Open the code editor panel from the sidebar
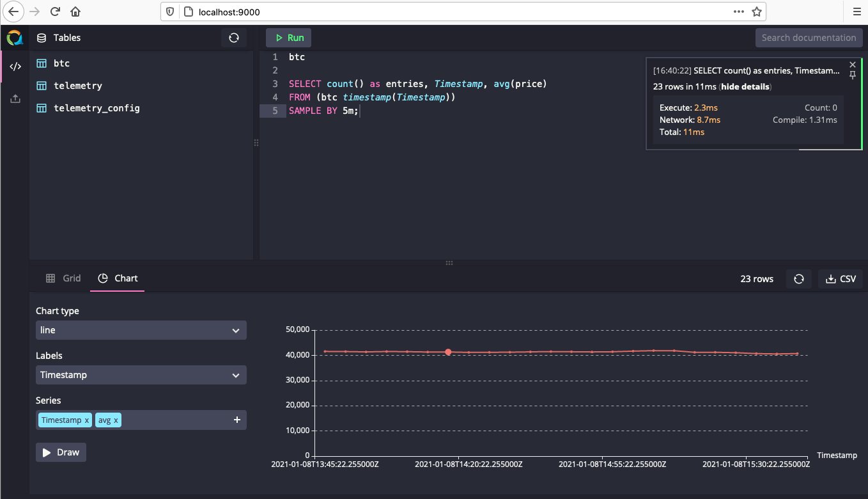 coord(15,66)
